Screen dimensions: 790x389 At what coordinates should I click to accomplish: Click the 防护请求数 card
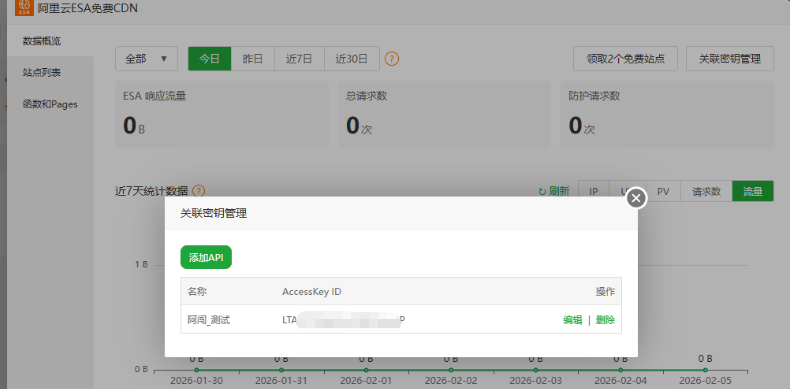point(667,114)
